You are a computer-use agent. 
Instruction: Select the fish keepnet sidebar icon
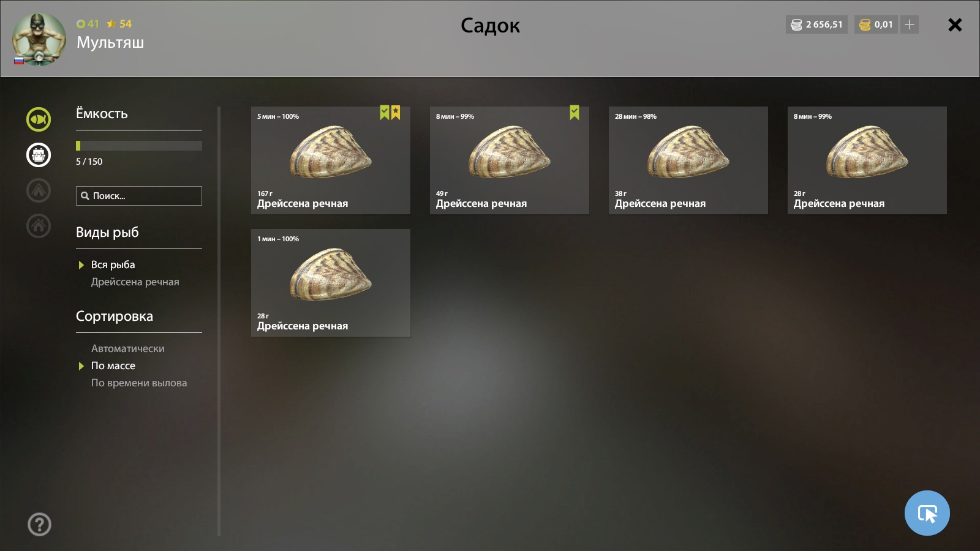(39, 119)
